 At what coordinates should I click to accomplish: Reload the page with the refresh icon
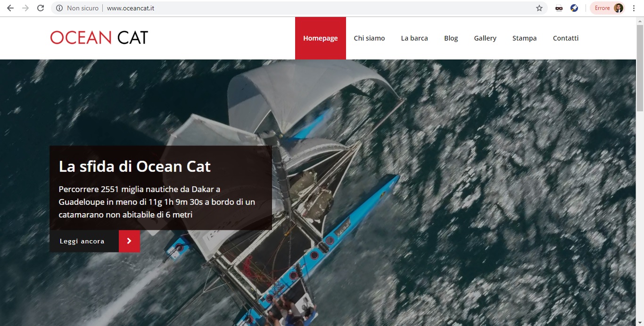click(41, 8)
